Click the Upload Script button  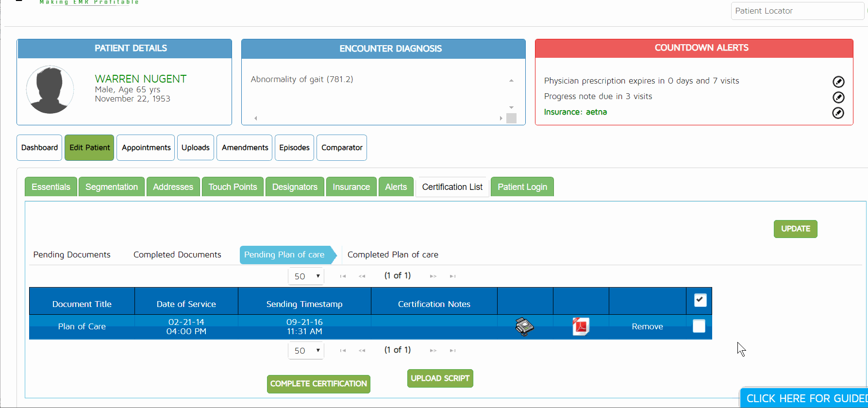coord(440,378)
